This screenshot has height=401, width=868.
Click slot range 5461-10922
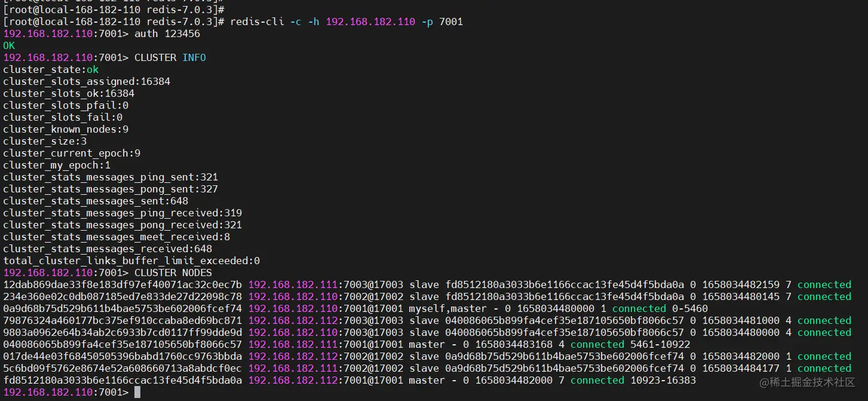click(x=660, y=345)
